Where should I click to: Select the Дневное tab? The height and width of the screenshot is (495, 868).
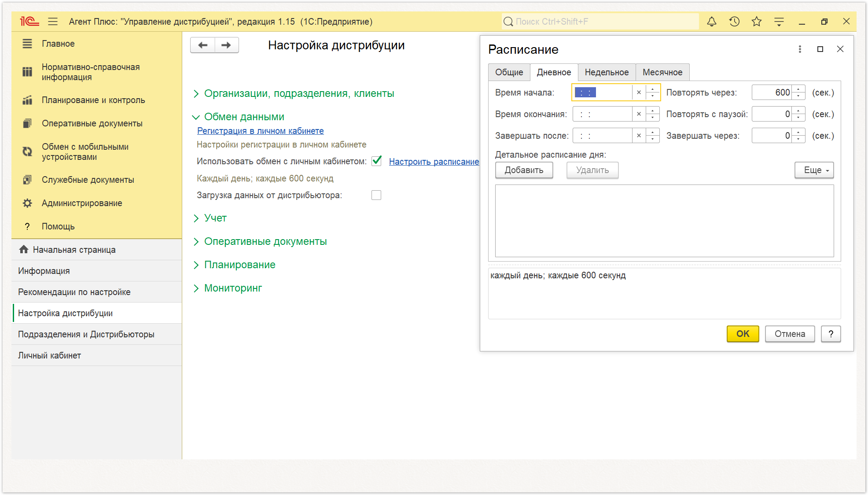[554, 72]
